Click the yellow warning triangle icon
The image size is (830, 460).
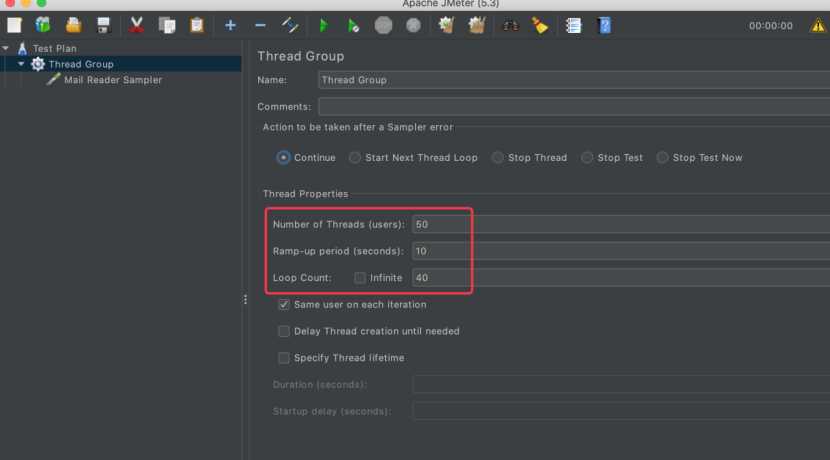[x=818, y=25]
